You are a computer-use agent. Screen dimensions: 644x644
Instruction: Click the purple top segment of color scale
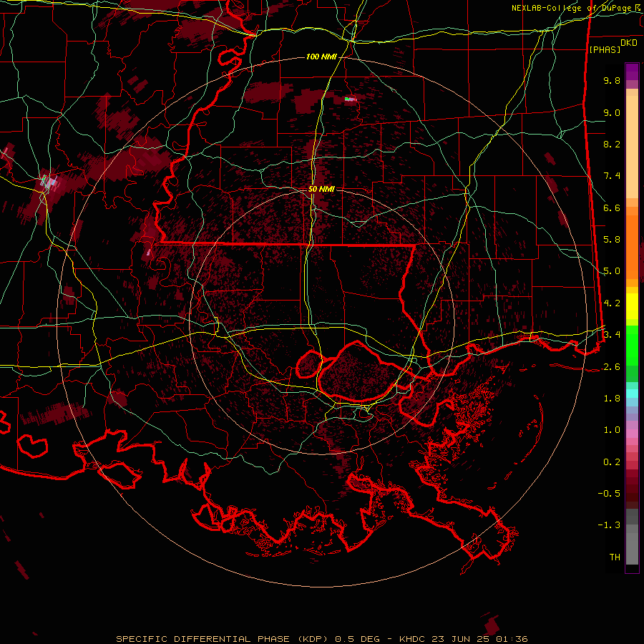pyautogui.click(x=632, y=72)
